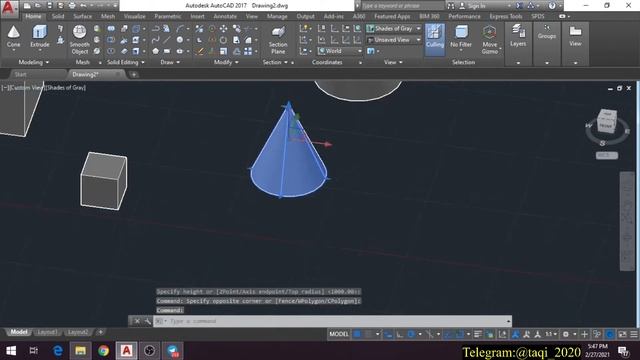The height and width of the screenshot is (360, 640).
Task: Expand the Modeling panel
Action: pyautogui.click(x=33, y=62)
